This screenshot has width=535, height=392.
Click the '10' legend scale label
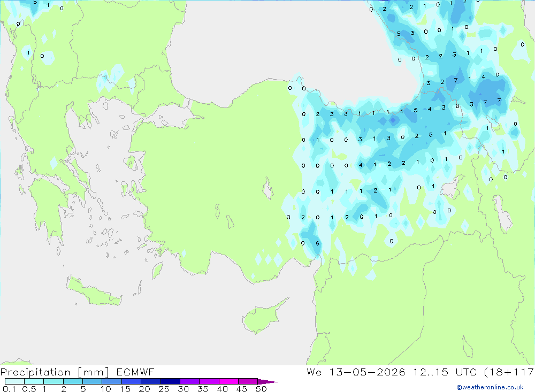tap(106, 389)
